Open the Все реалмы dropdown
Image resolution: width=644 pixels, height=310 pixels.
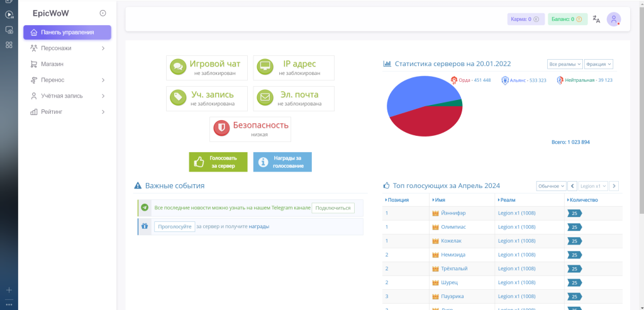pyautogui.click(x=564, y=64)
